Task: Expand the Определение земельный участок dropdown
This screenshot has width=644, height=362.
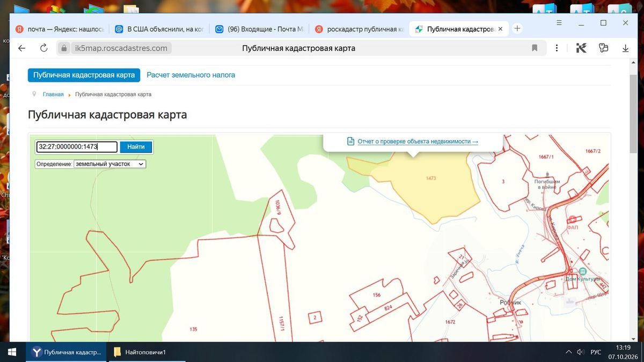Action: (x=110, y=164)
